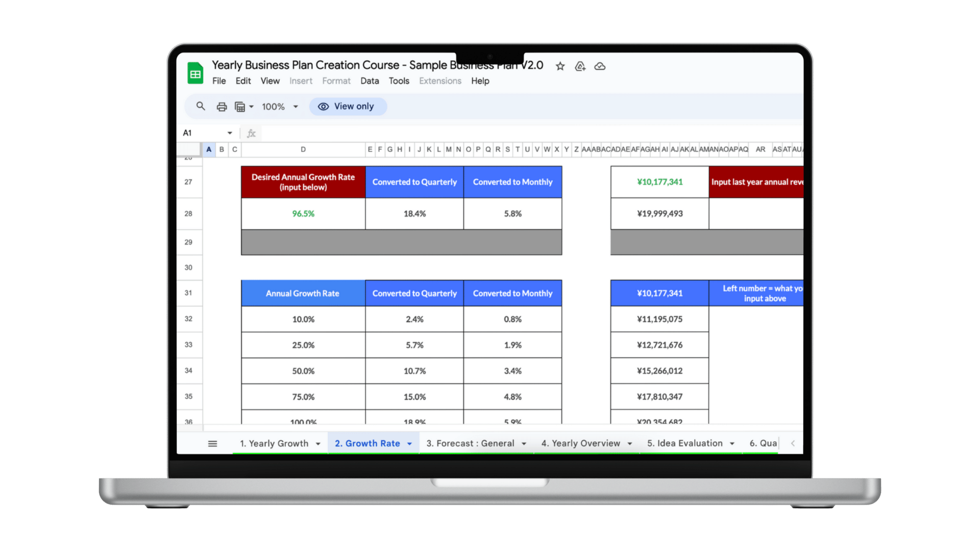Viewport: 980px width, 551px height.
Task: Select the 96.5% growth rate cell
Action: (303, 214)
